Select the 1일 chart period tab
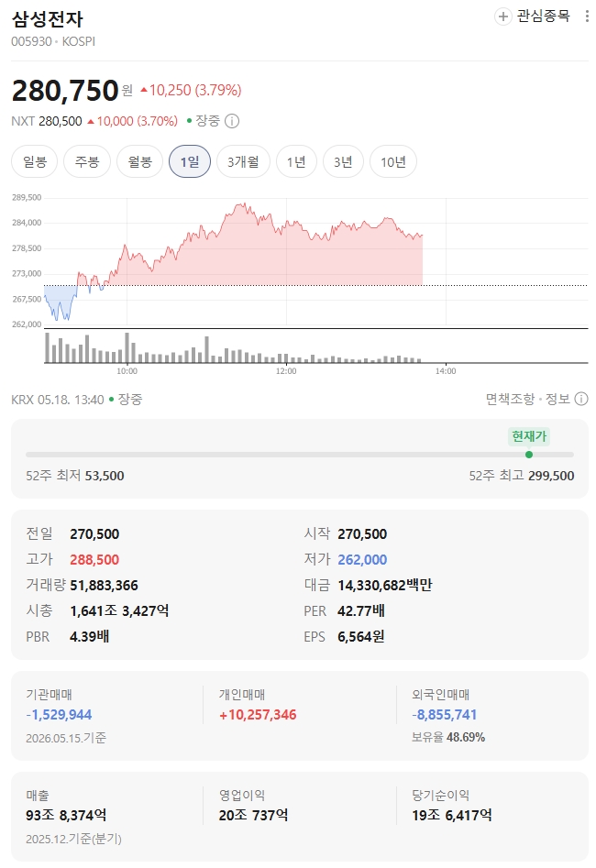The image size is (596, 868). tap(190, 161)
